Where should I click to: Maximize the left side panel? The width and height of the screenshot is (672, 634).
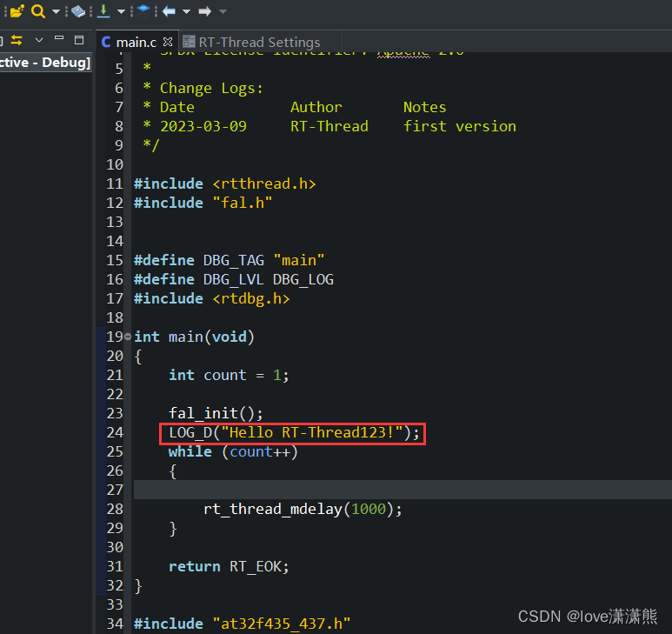pyautogui.click(x=79, y=40)
